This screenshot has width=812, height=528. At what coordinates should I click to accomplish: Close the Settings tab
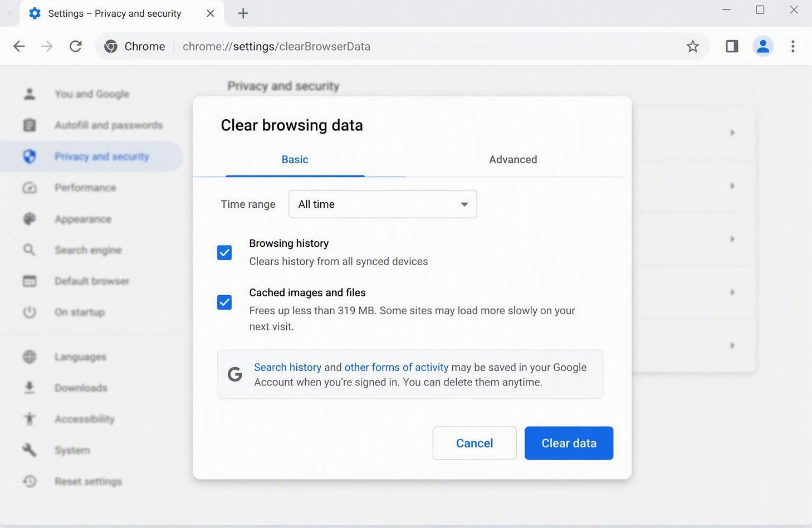tap(210, 13)
